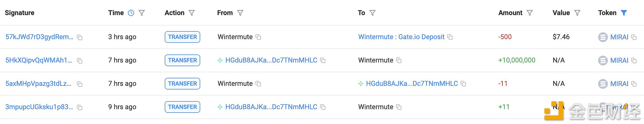Copy Wintermute From address in first row
The height and width of the screenshot is (124, 644).
[258, 37]
